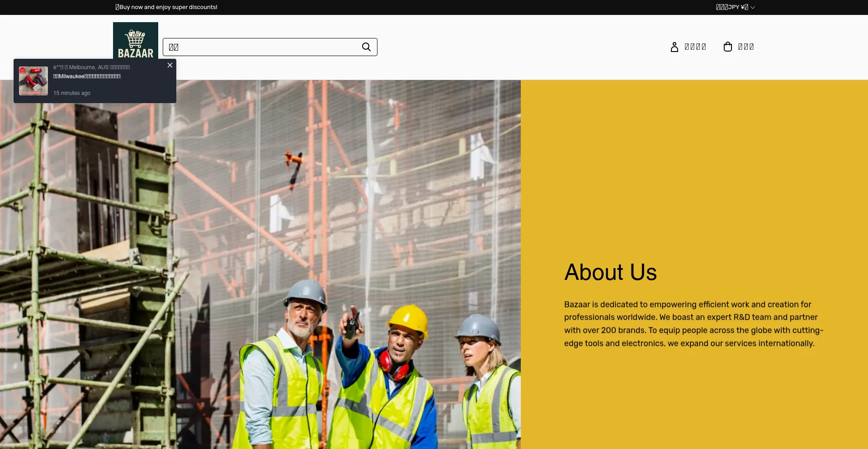Viewport: 868px width, 449px height.
Task: Focus the search input field
Action: (262, 47)
